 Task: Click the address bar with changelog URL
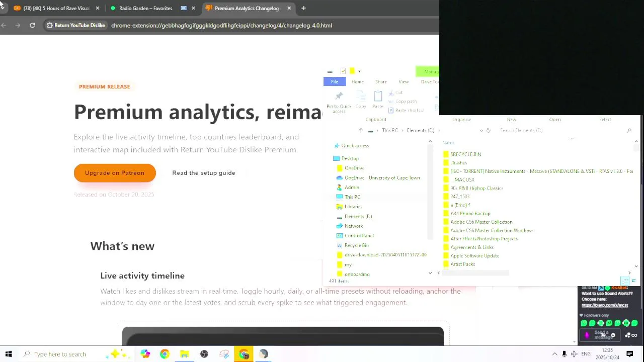pos(221,25)
